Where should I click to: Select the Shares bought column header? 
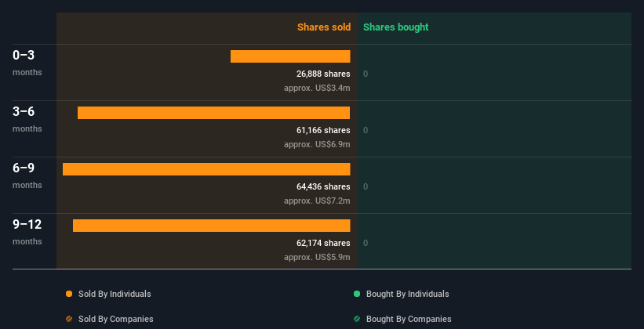pos(396,27)
